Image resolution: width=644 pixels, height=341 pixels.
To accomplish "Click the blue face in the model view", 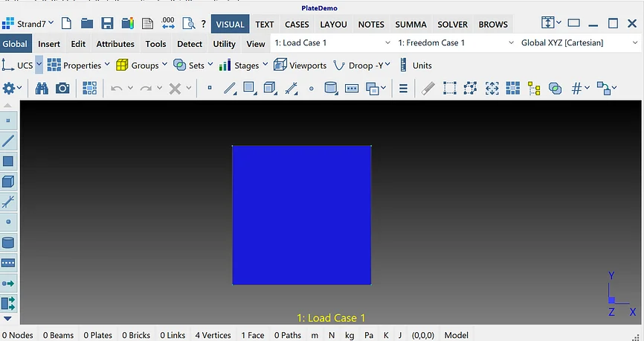I will click(301, 214).
